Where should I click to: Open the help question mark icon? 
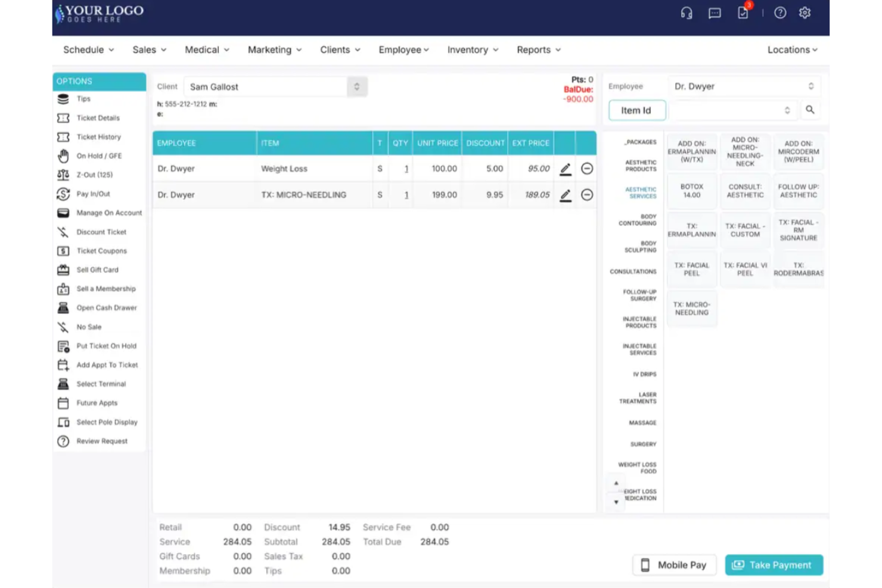point(780,13)
